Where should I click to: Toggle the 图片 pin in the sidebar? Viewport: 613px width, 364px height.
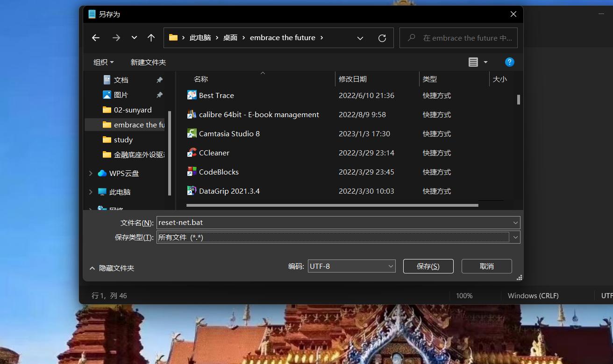click(x=159, y=95)
